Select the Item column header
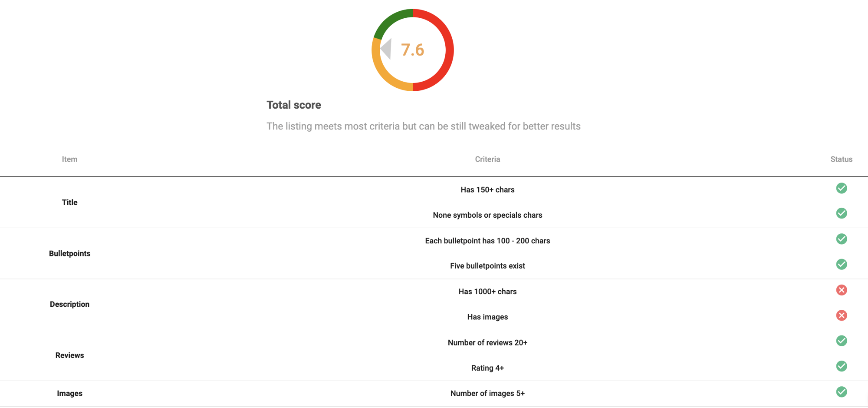The image size is (868, 408). [69, 159]
